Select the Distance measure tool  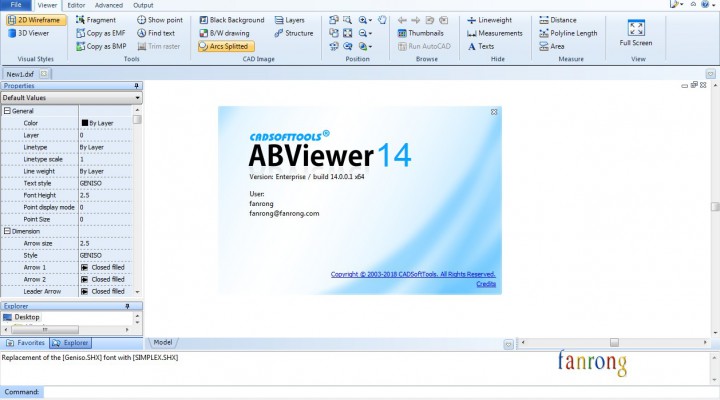pos(557,20)
